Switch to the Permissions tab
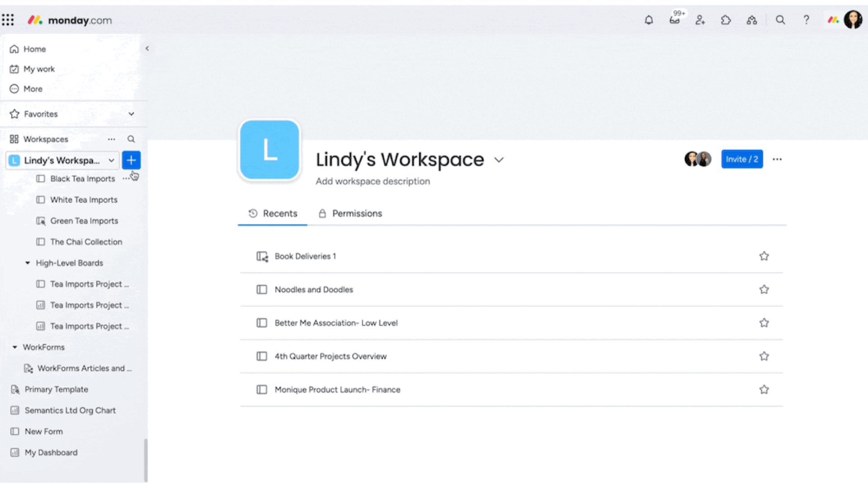868x488 pixels. pos(350,213)
